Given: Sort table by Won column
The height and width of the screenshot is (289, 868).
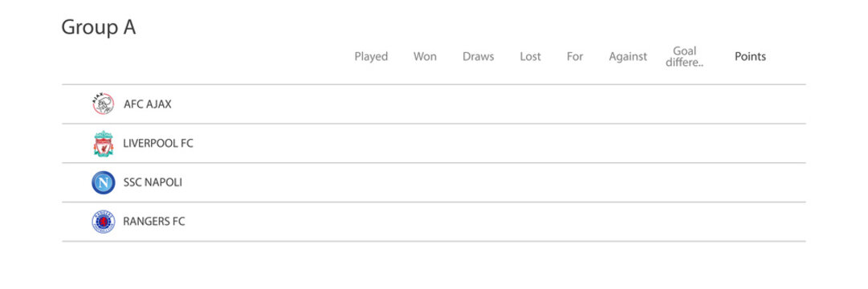Looking at the screenshot, I should click(x=425, y=56).
